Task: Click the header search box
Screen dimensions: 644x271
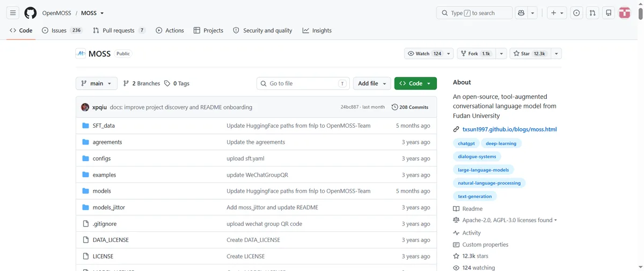Action: point(474,13)
